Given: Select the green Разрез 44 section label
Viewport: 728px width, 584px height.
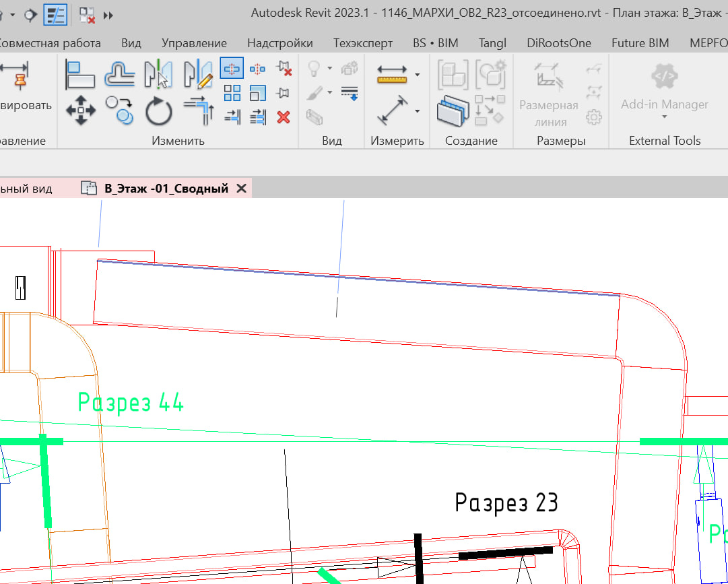Looking at the screenshot, I should pos(131,403).
